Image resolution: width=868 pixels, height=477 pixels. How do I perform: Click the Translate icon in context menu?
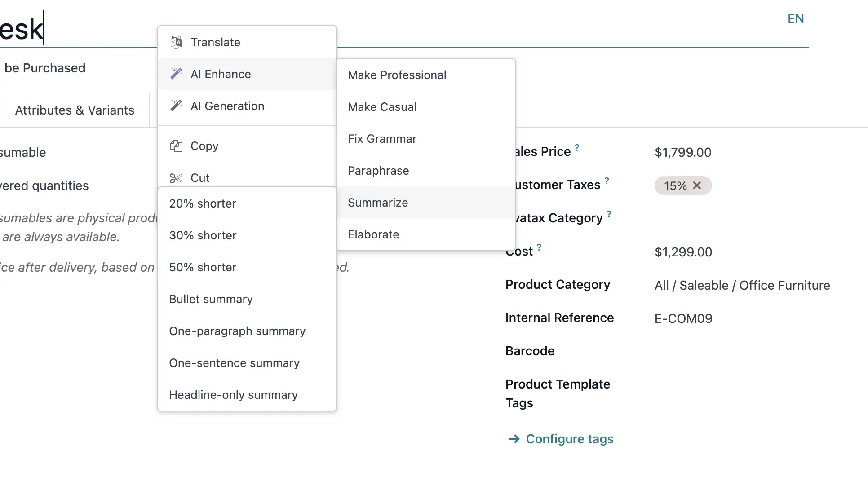tap(176, 42)
